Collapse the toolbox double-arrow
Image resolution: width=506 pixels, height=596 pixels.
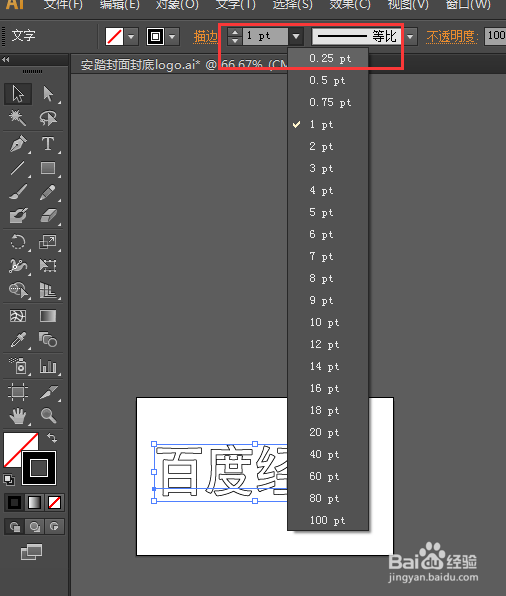[6, 59]
